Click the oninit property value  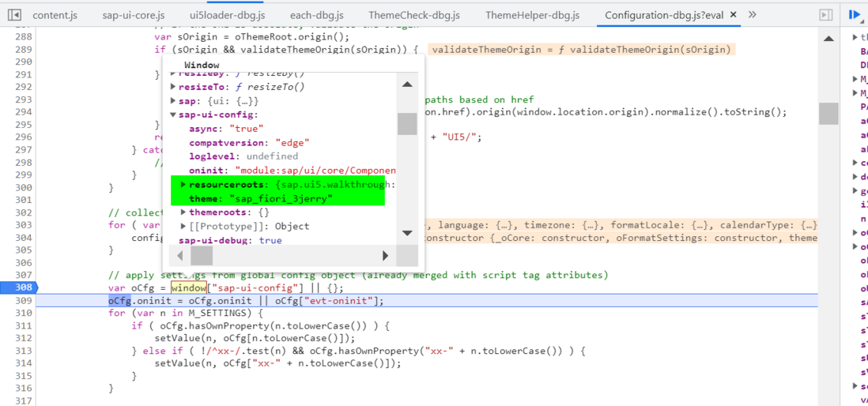(316, 171)
